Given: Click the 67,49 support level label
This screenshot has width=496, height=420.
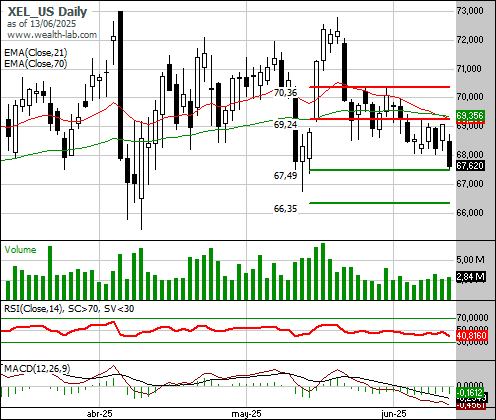Looking at the screenshot, I should click(285, 175).
